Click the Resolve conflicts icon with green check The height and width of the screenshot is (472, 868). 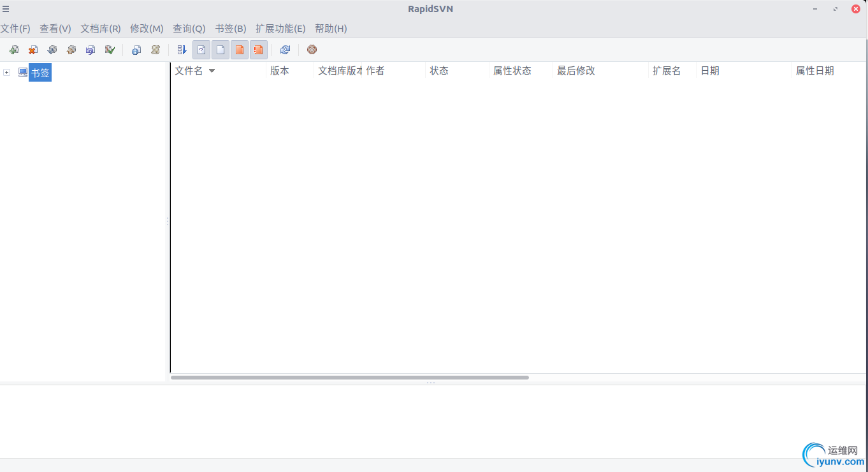[x=110, y=50]
